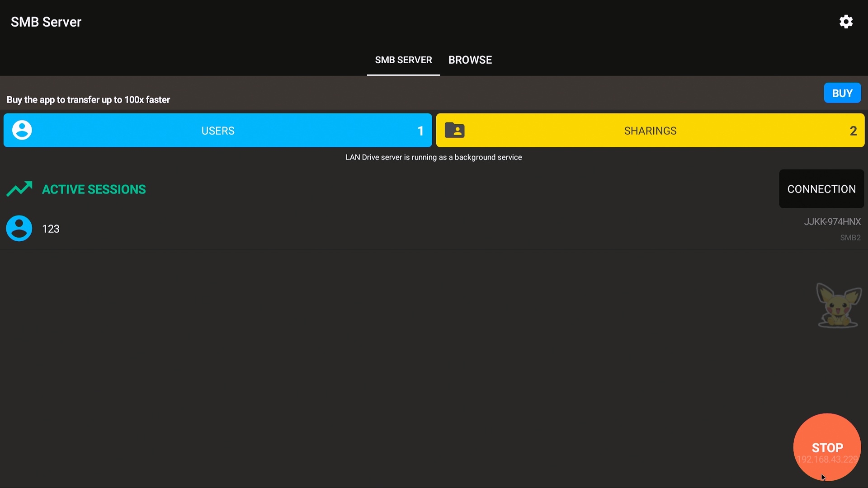
Task: Click the SMB Server app title
Action: 46,22
